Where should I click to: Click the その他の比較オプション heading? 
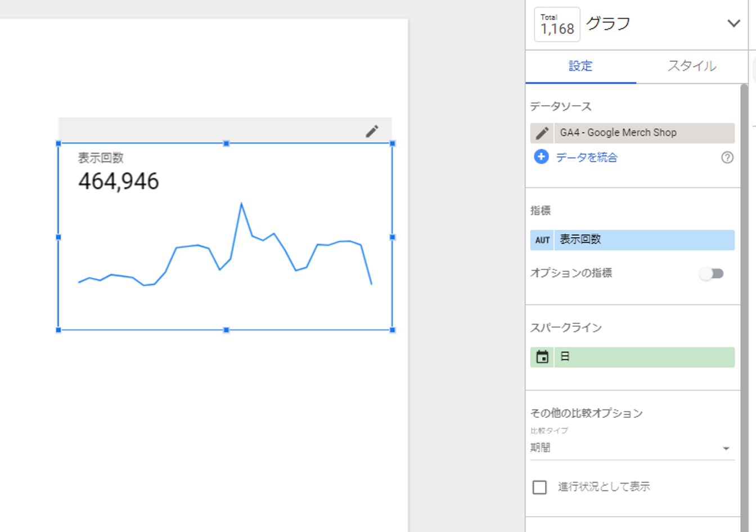tap(587, 413)
